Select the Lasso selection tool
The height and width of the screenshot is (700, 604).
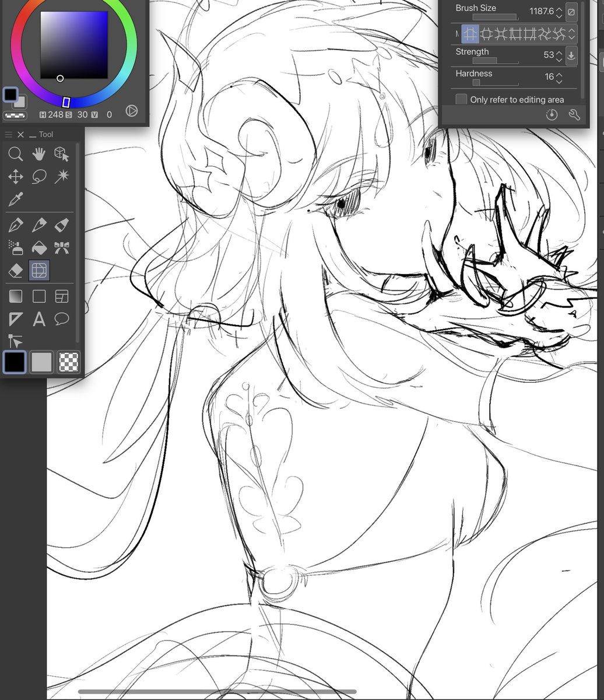(x=39, y=177)
